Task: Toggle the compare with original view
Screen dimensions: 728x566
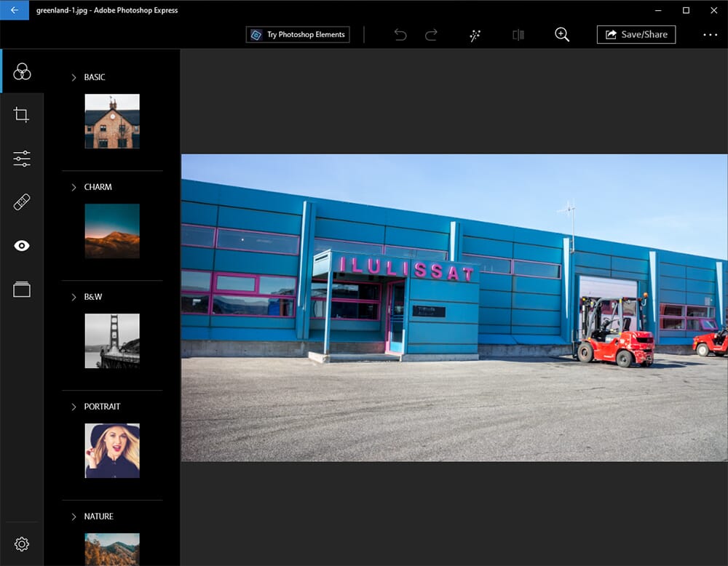Action: pos(518,35)
